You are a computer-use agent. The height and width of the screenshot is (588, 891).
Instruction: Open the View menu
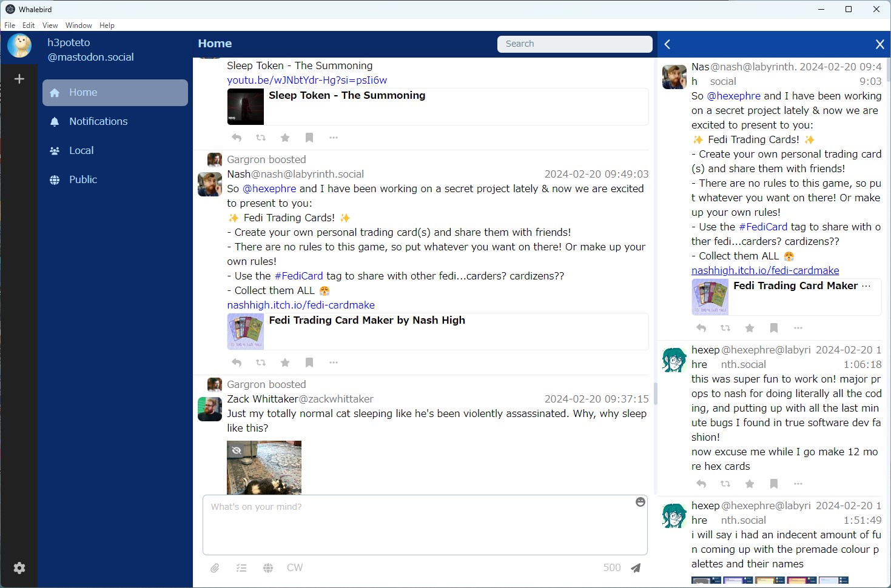(x=50, y=25)
